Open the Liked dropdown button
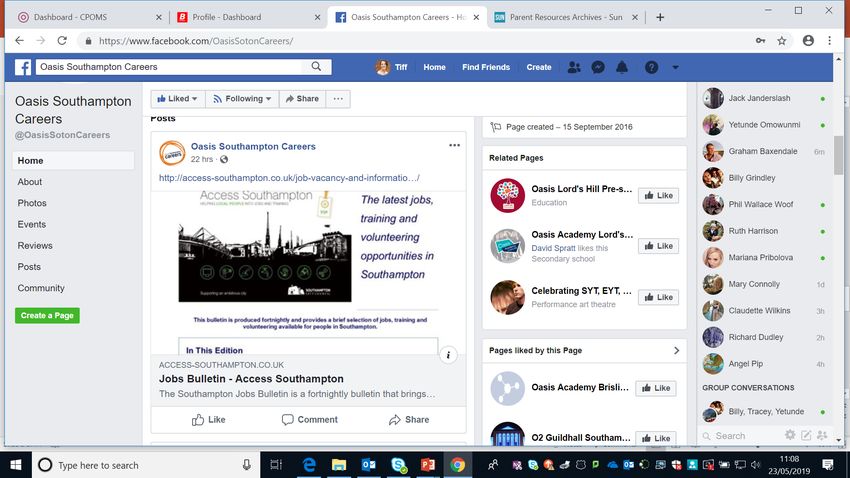850x478 pixels. (178, 99)
